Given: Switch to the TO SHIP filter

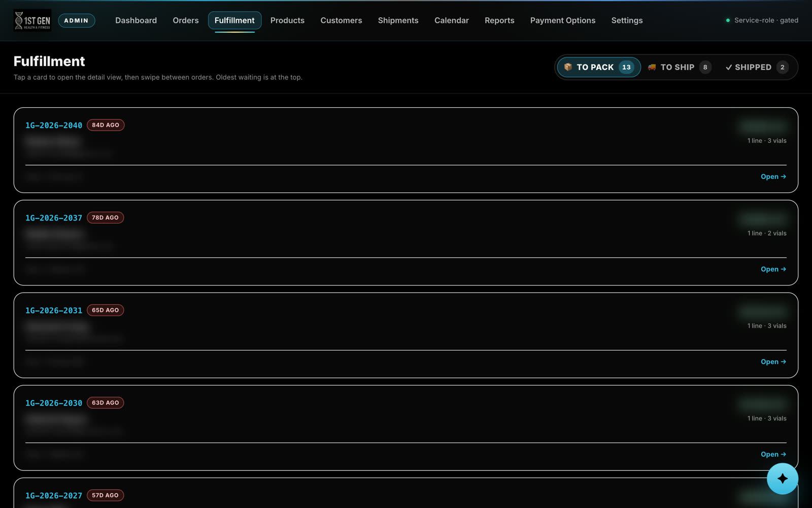Looking at the screenshot, I should [680, 67].
